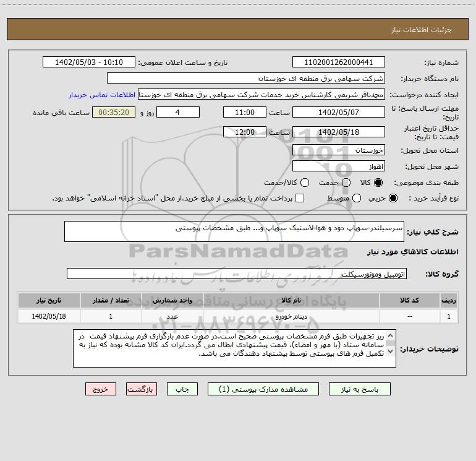The height and width of the screenshot is (461, 476).
Task: Click the تاریخ نیاز column header
Action: click(49, 300)
